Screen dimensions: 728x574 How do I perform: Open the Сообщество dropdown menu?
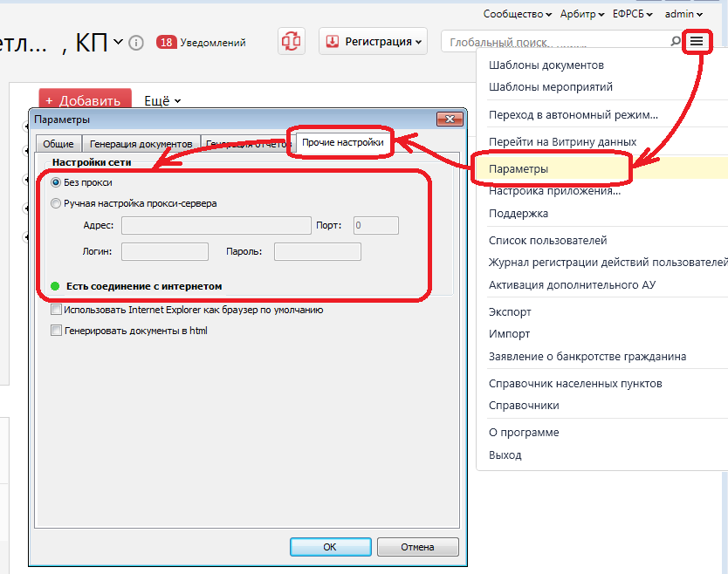518,14
